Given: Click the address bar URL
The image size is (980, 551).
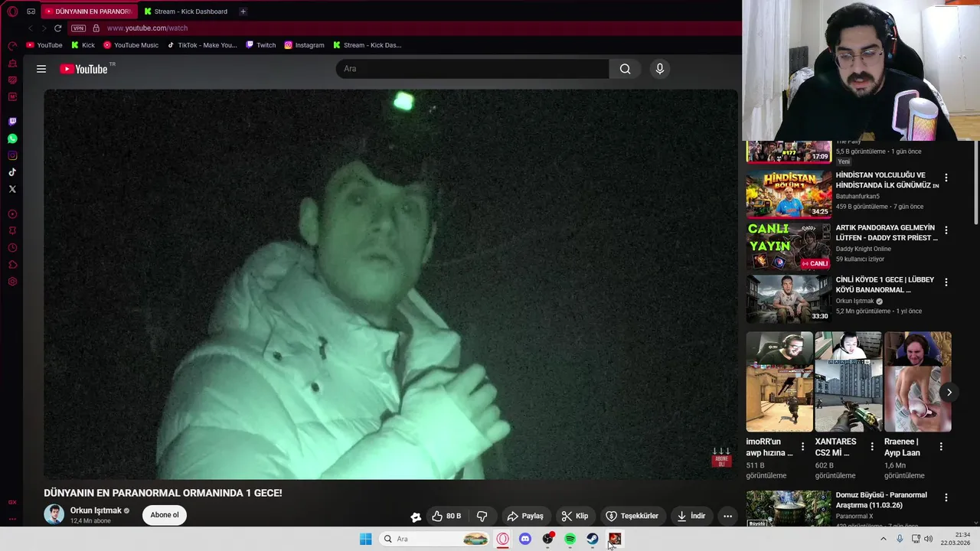Looking at the screenshot, I should pyautogui.click(x=147, y=28).
